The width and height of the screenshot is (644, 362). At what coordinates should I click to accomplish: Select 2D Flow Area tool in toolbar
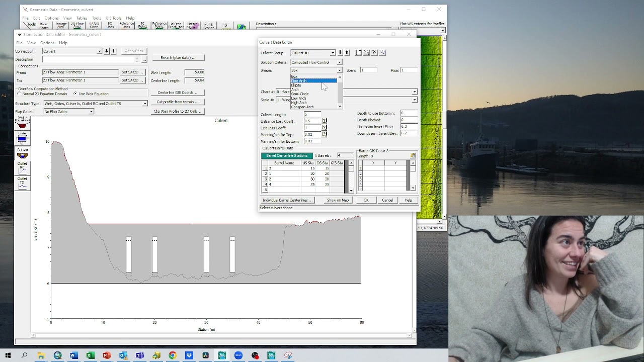click(x=77, y=25)
